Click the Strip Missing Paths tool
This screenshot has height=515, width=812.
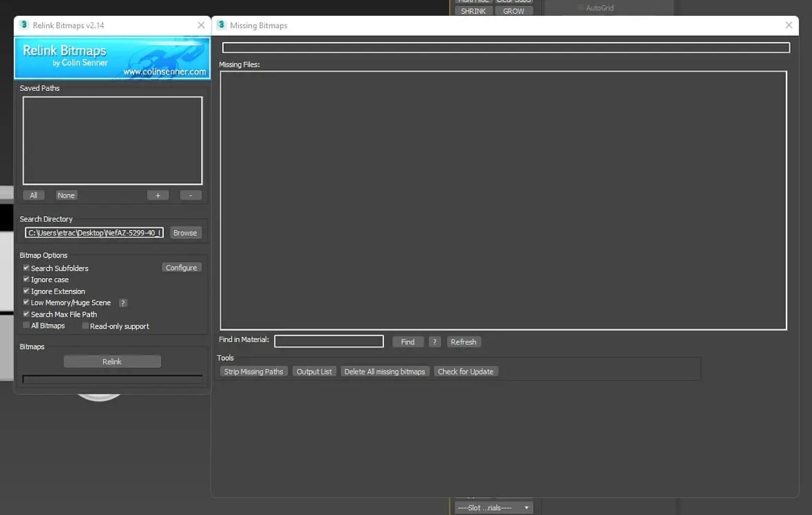tap(253, 372)
